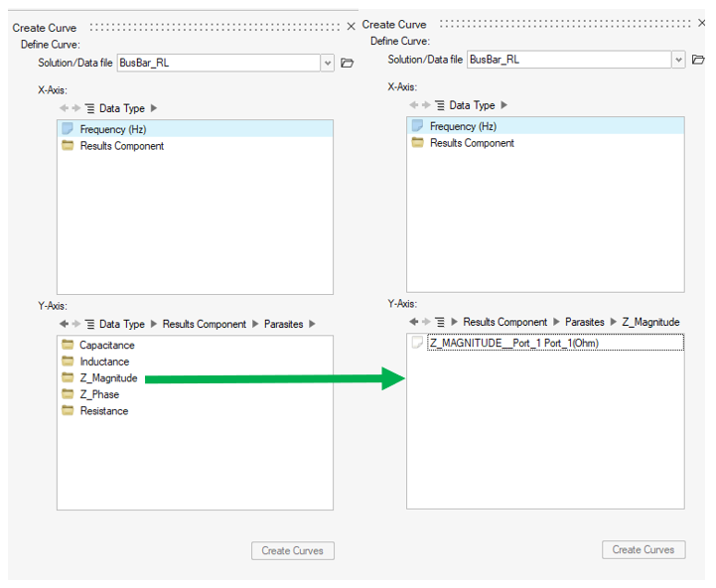
Task: Select Z_MAGNITUDE__Port_1 Port_1(Ohm) entry
Action: pyautogui.click(x=513, y=343)
